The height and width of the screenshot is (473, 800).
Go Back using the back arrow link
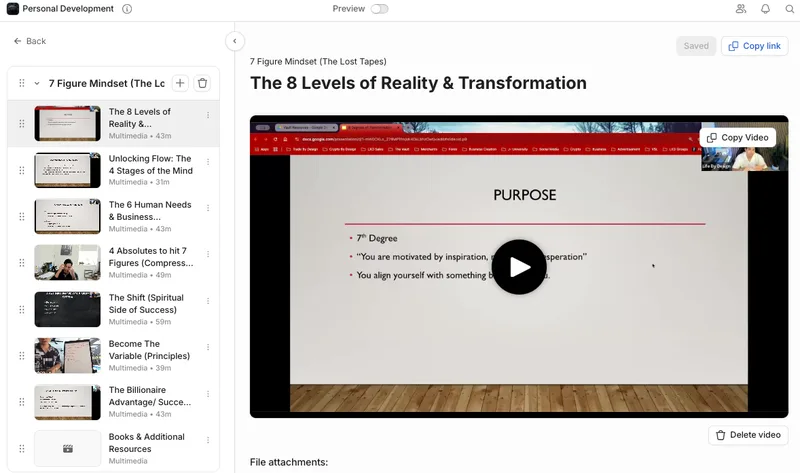pos(30,41)
